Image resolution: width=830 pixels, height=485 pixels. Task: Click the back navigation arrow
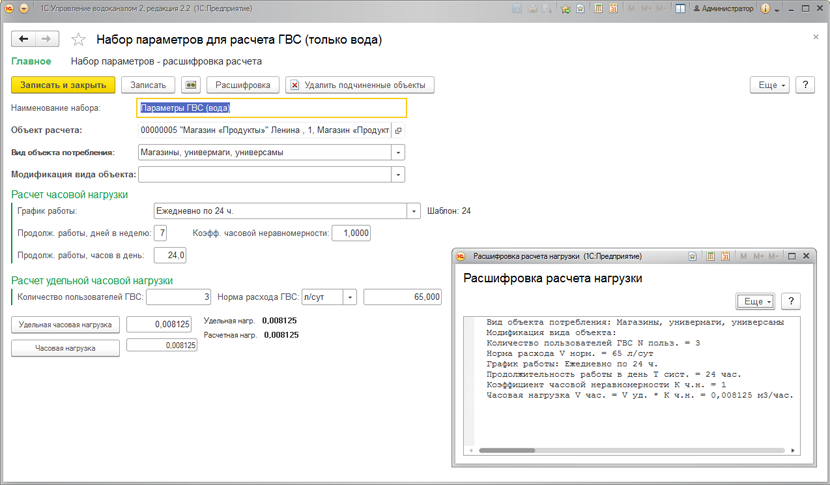click(24, 39)
